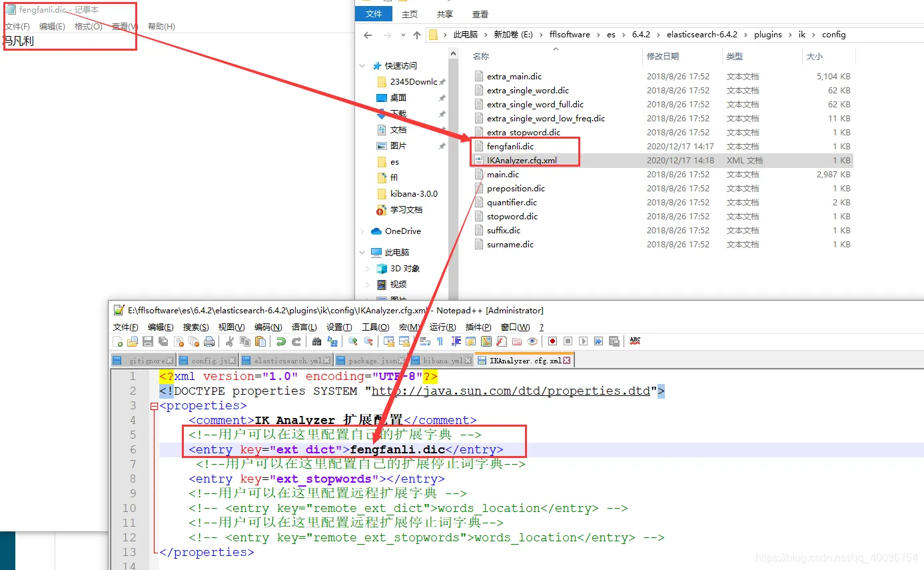The width and height of the screenshot is (924, 570).
Task: Open 格式(O) menu in Notepad
Action: point(88,27)
